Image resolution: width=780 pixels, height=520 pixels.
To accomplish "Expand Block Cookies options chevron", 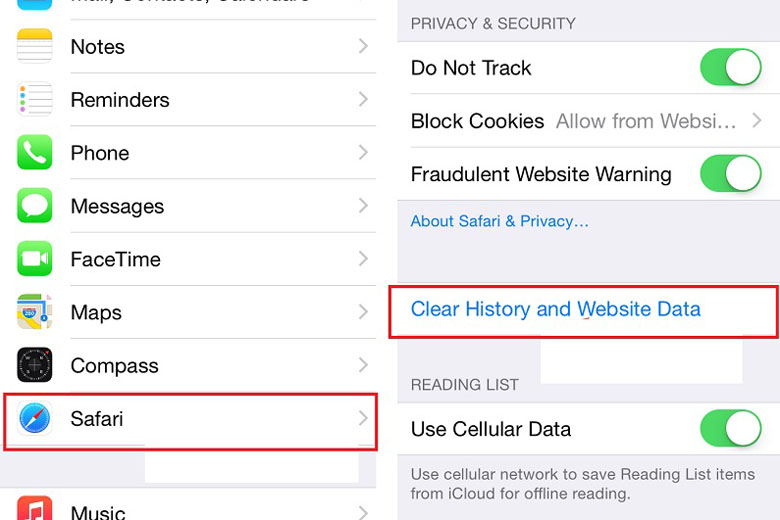I will pos(757,120).
